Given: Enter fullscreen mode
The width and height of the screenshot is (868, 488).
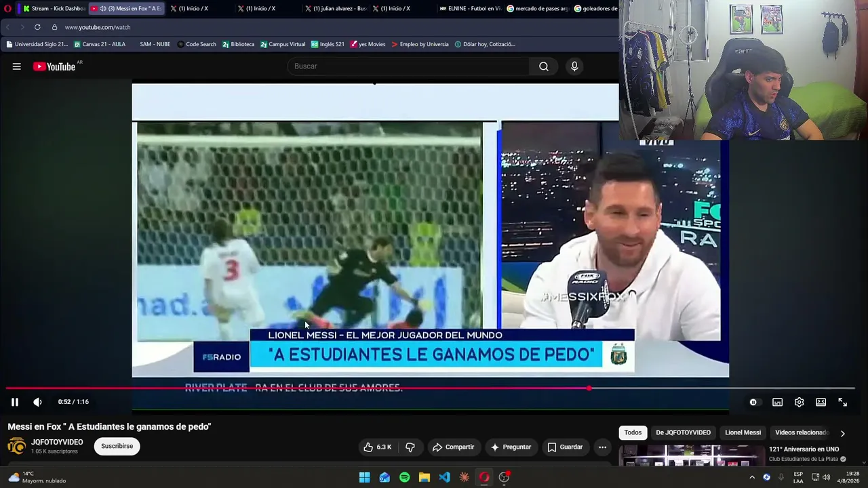Looking at the screenshot, I should coord(842,402).
